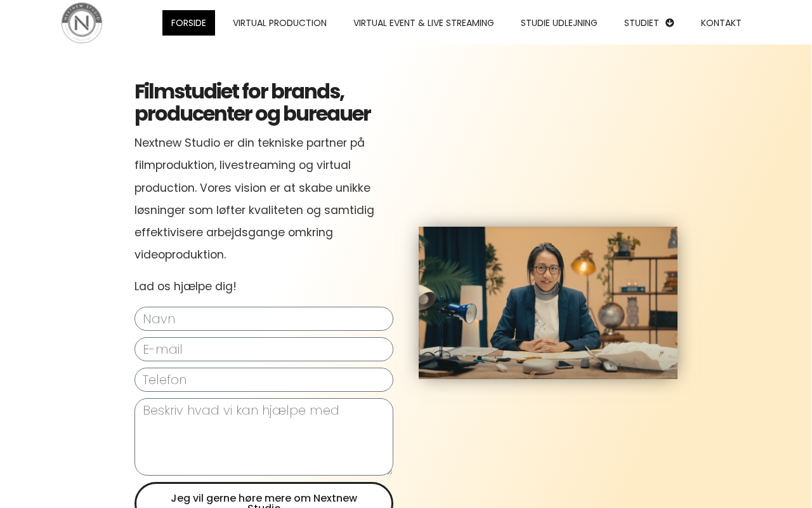Focus the Navn input field
This screenshot has width=812, height=508.
pos(264,319)
